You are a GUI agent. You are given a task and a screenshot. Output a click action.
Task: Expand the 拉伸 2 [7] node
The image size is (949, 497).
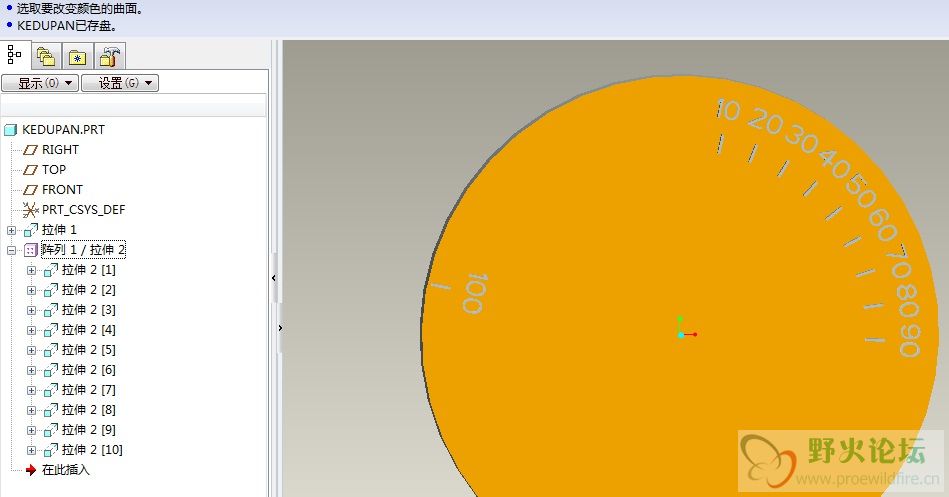point(31,390)
